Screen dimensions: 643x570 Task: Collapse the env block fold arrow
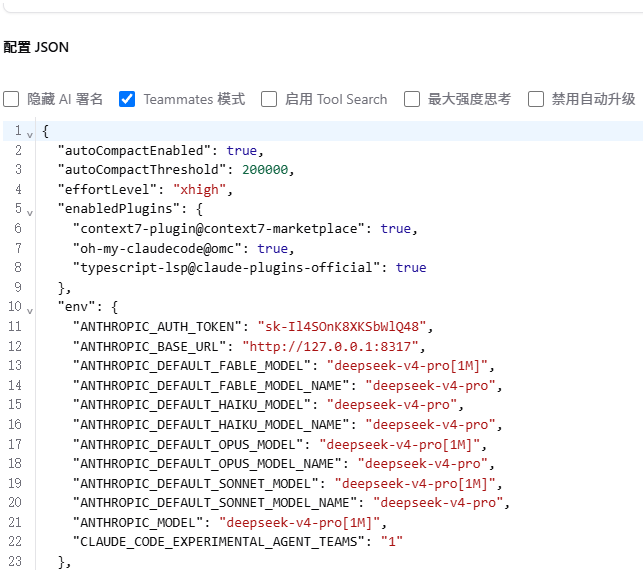pyautogui.click(x=30, y=310)
